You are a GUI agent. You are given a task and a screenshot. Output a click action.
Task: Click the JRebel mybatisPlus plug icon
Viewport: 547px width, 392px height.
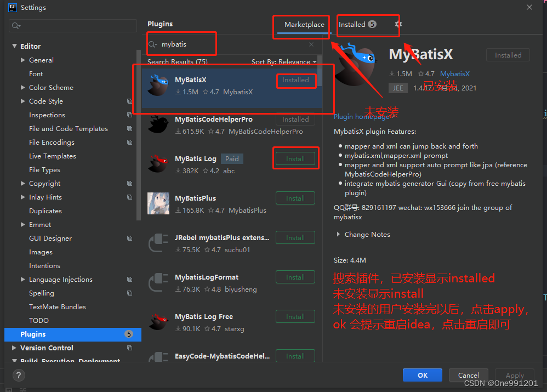click(158, 242)
